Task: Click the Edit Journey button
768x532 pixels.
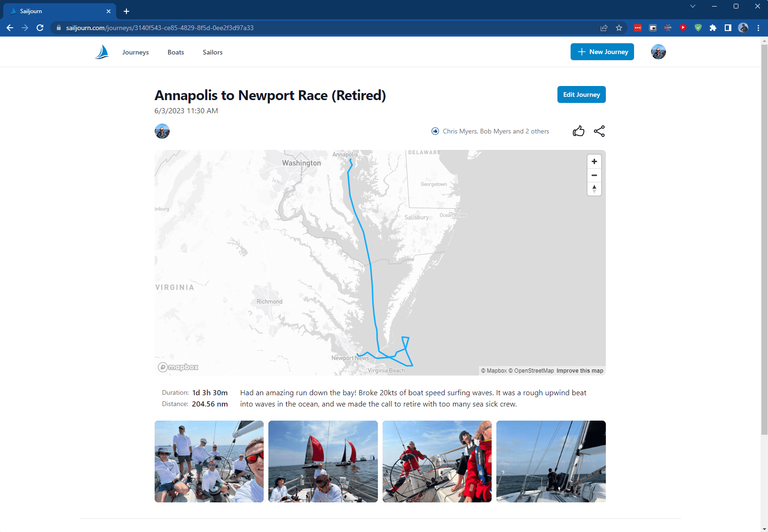Action: pyautogui.click(x=581, y=94)
